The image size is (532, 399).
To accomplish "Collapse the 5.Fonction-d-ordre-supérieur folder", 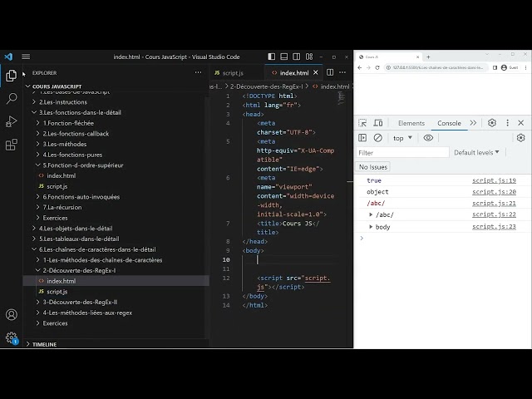I will tap(83, 165).
